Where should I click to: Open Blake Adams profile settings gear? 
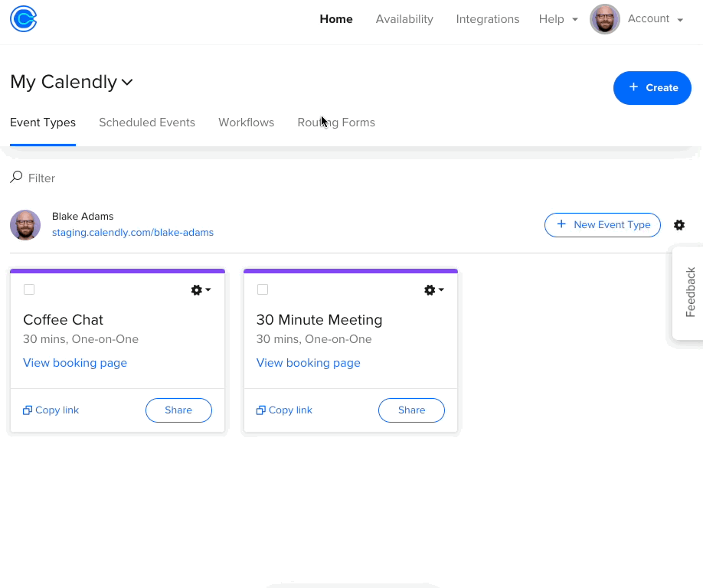click(679, 225)
